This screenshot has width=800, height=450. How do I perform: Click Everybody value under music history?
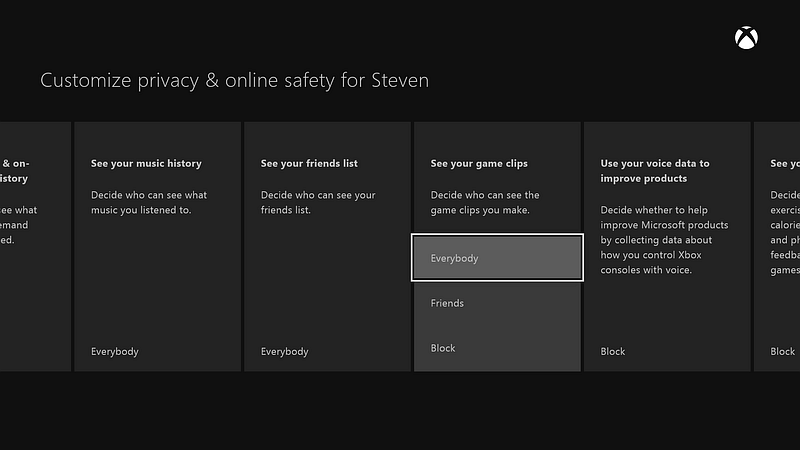(x=115, y=352)
